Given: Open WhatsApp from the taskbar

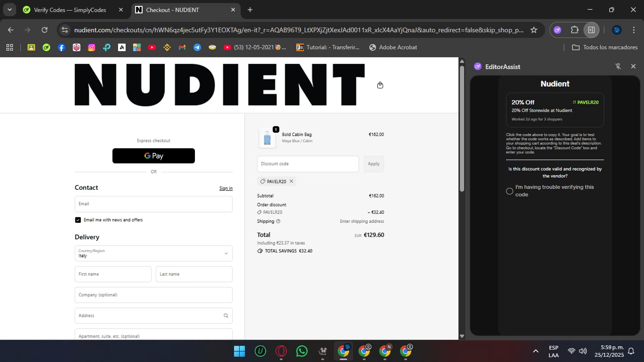Looking at the screenshot, I should coord(302,351).
